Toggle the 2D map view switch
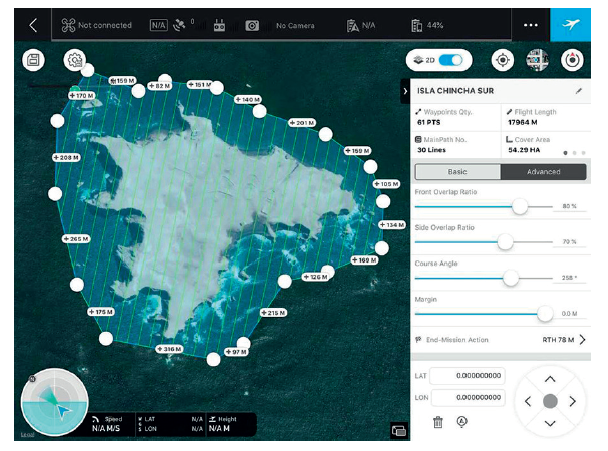 click(x=439, y=60)
